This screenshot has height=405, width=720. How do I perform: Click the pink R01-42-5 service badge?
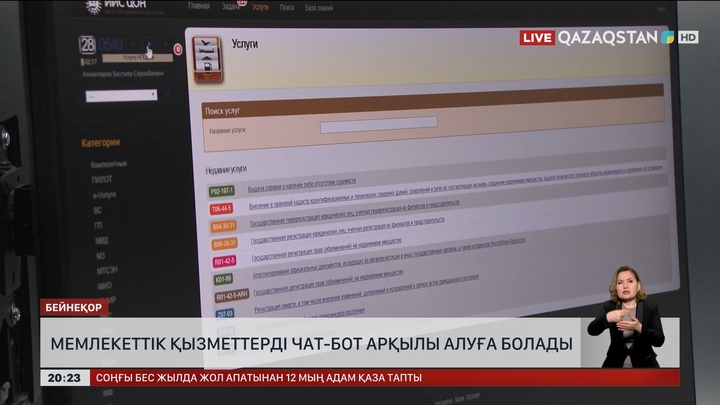pyautogui.click(x=224, y=261)
